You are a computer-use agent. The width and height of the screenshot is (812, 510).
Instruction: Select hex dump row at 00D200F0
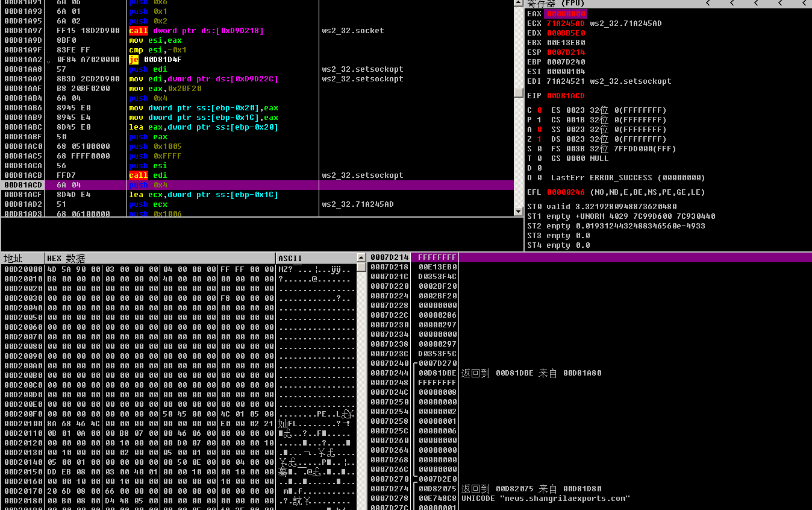click(x=179, y=414)
